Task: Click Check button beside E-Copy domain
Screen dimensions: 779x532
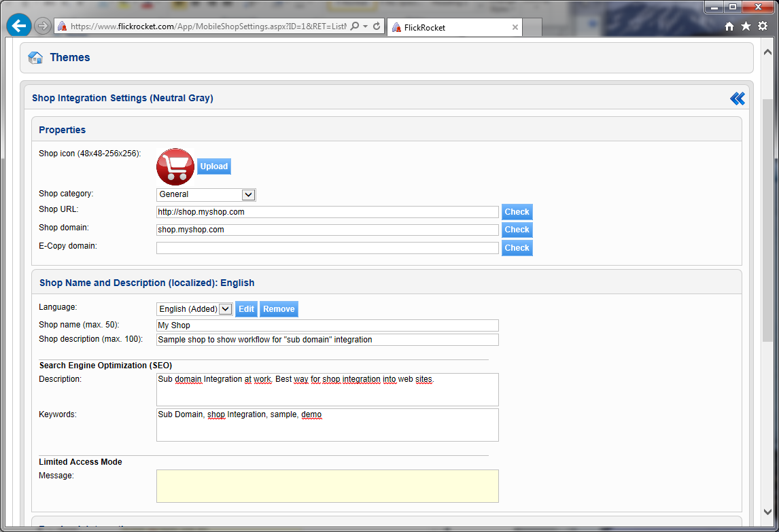Action: point(517,248)
